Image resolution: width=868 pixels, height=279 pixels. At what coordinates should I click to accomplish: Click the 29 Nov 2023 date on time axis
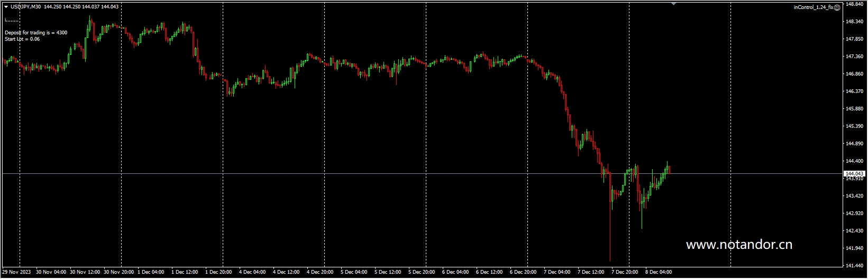(16, 272)
